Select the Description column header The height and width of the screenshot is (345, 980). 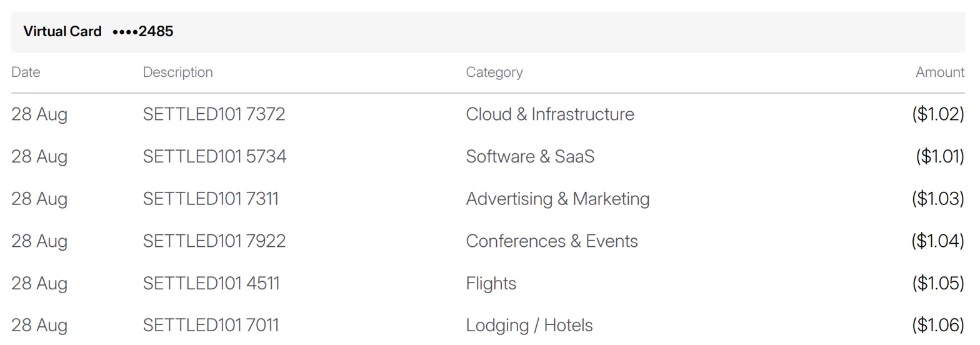(x=178, y=72)
